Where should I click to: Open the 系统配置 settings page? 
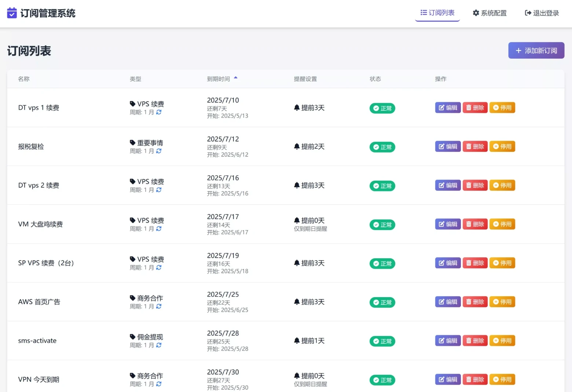tap(489, 13)
